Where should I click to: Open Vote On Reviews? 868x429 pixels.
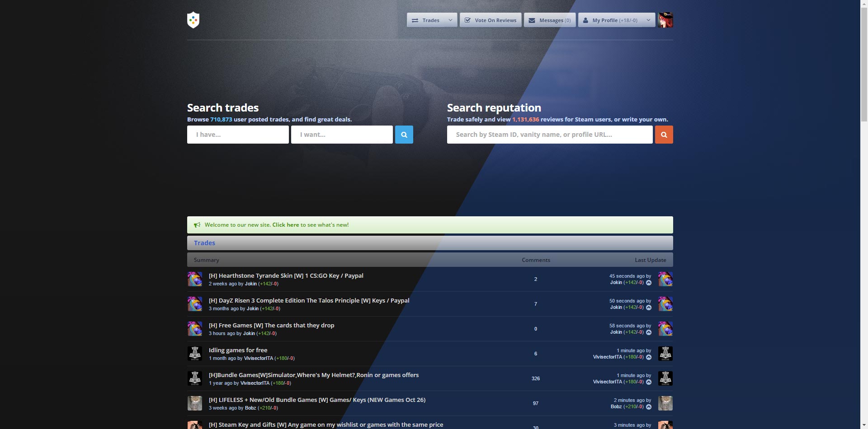[x=491, y=20]
